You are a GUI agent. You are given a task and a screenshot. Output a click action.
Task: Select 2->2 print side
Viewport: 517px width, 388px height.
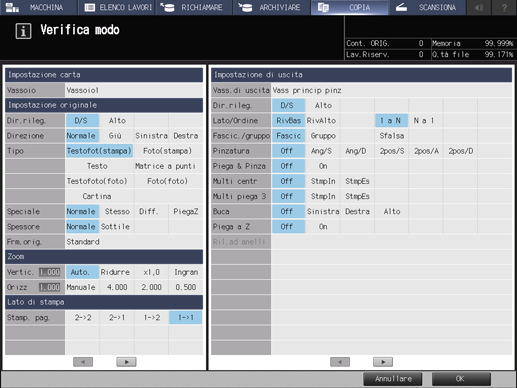[82, 317]
